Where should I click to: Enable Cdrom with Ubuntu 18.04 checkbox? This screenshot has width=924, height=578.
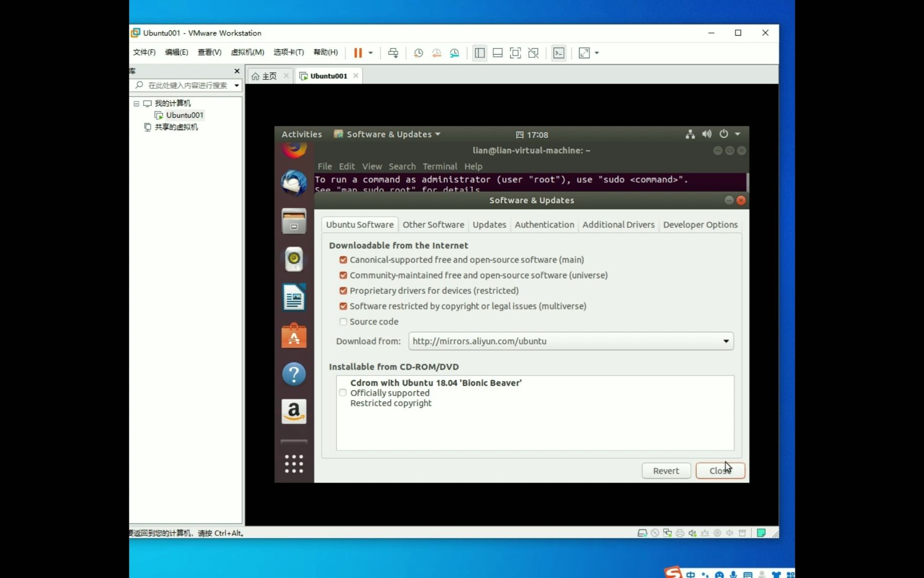(343, 393)
